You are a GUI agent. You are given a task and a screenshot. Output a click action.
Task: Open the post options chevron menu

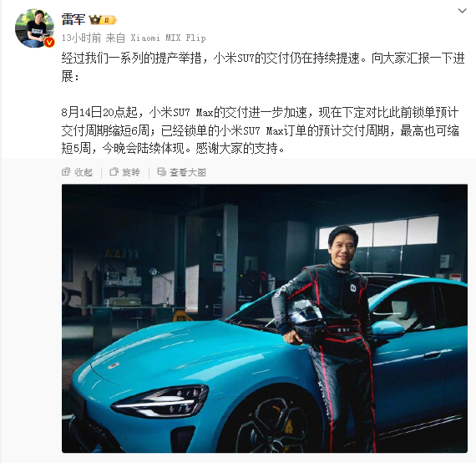tap(462, 11)
